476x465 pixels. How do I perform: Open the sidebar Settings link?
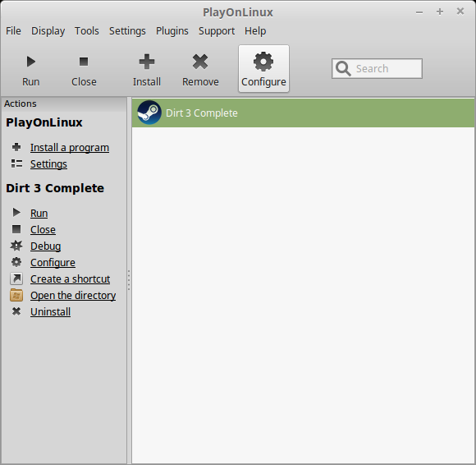pos(48,164)
